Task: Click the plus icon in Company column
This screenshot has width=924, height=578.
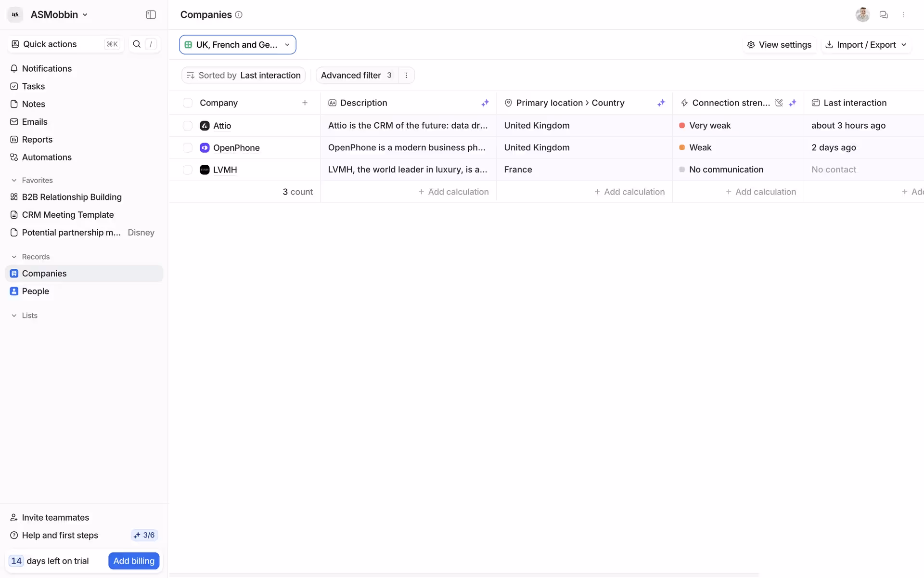Action: (305, 103)
